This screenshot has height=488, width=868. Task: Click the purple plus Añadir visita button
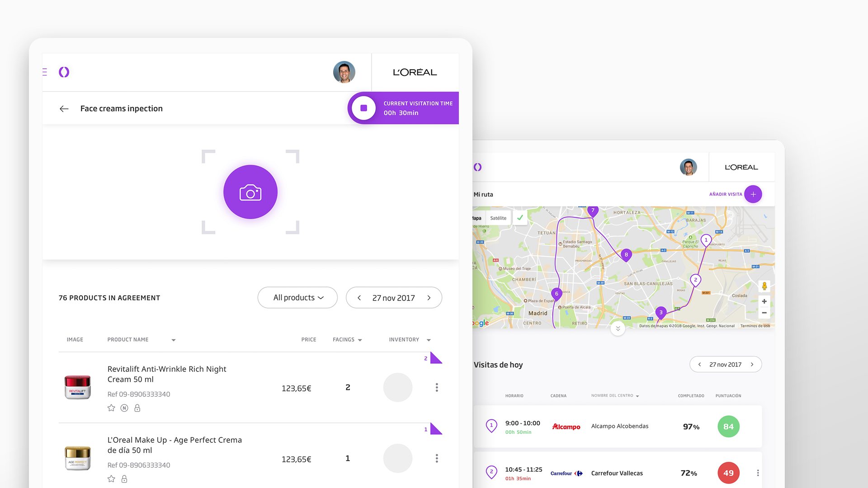753,194
